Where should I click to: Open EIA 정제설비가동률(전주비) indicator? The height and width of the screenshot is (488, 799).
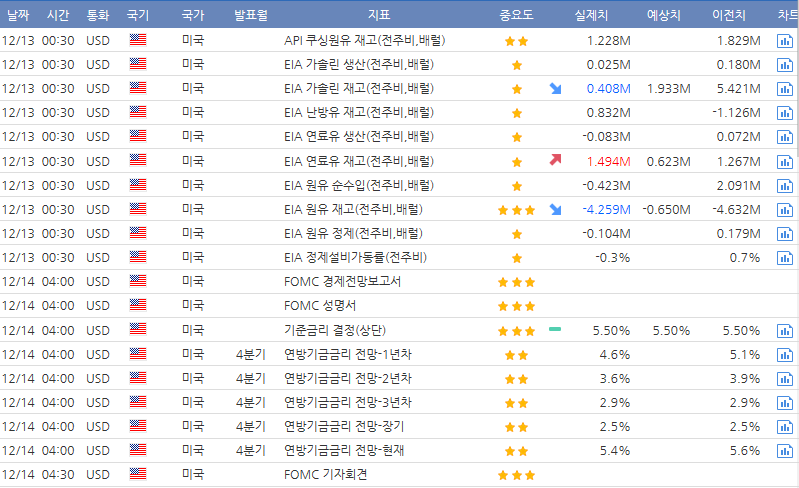click(355, 258)
